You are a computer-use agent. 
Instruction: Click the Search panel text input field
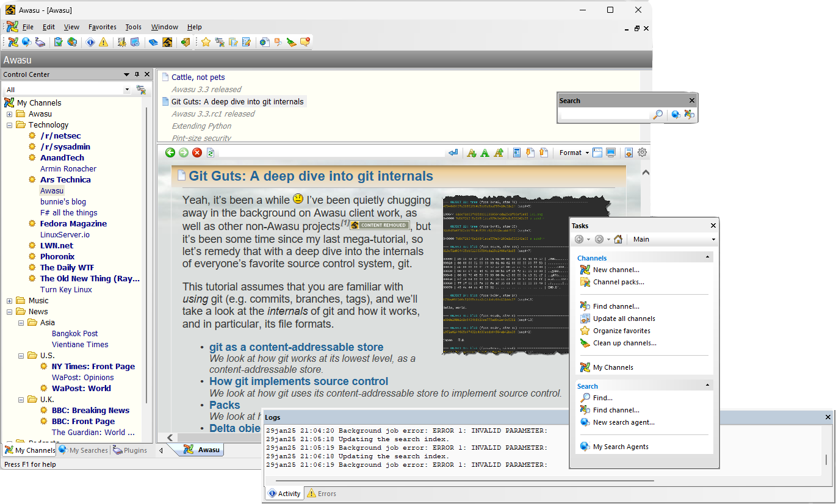pos(605,114)
